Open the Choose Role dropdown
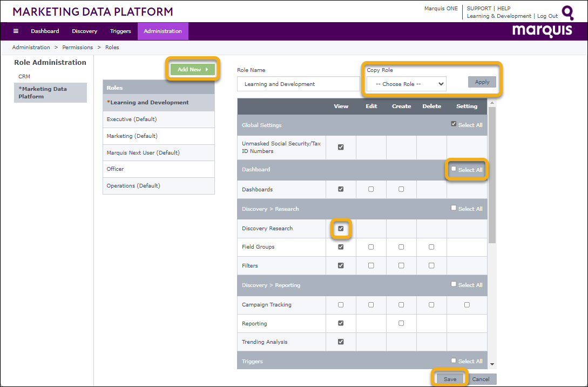The width and height of the screenshot is (588, 387). pos(407,84)
